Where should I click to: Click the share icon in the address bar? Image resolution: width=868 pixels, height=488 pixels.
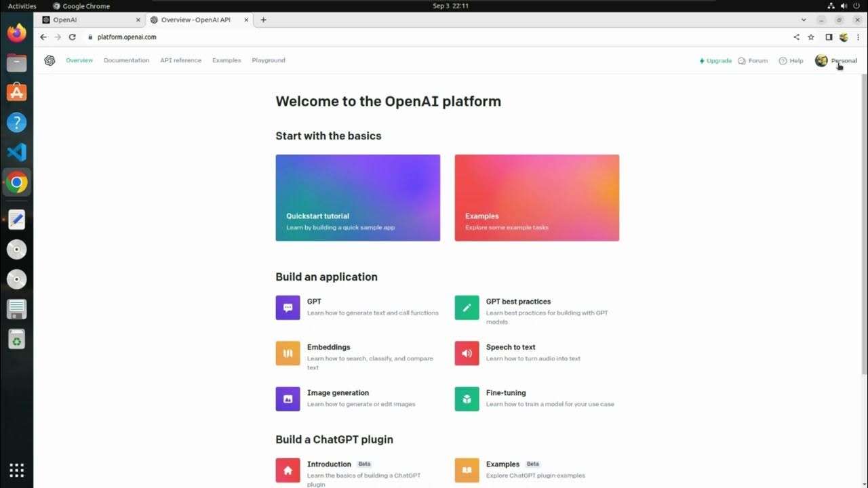click(x=797, y=37)
